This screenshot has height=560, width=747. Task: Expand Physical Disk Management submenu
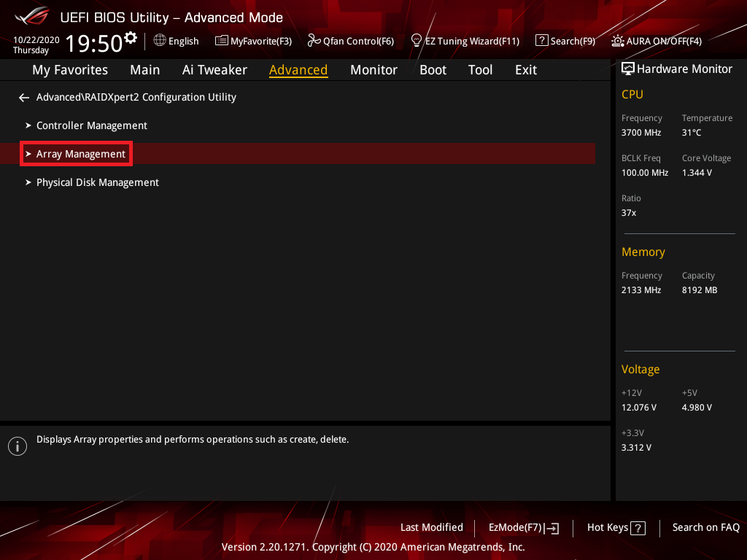(97, 182)
